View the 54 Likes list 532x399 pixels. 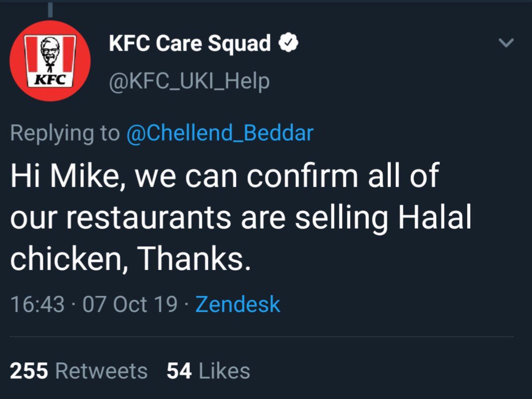(208, 371)
